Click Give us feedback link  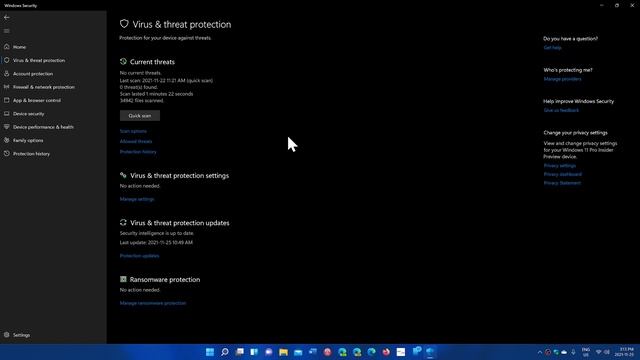pos(561,110)
